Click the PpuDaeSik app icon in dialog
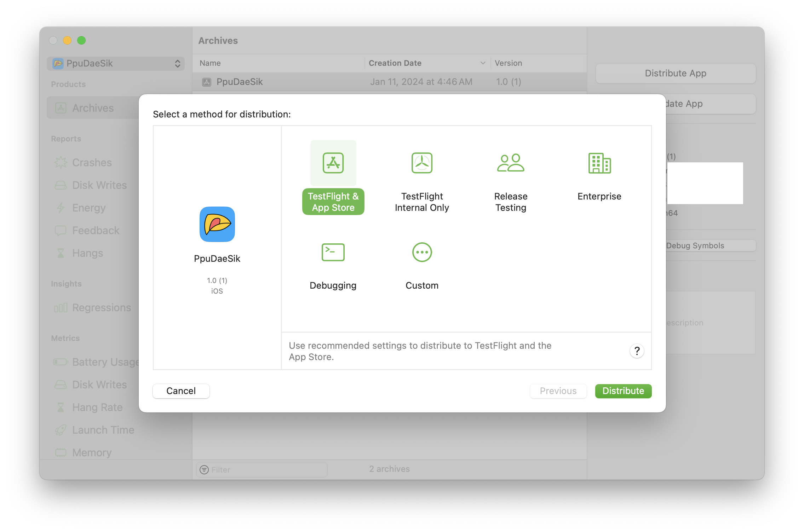Screen dimensions: 804x532 coord(217,224)
